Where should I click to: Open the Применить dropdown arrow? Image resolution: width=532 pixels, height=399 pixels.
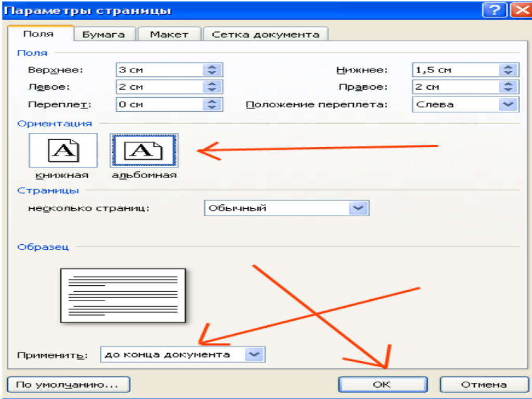point(255,354)
